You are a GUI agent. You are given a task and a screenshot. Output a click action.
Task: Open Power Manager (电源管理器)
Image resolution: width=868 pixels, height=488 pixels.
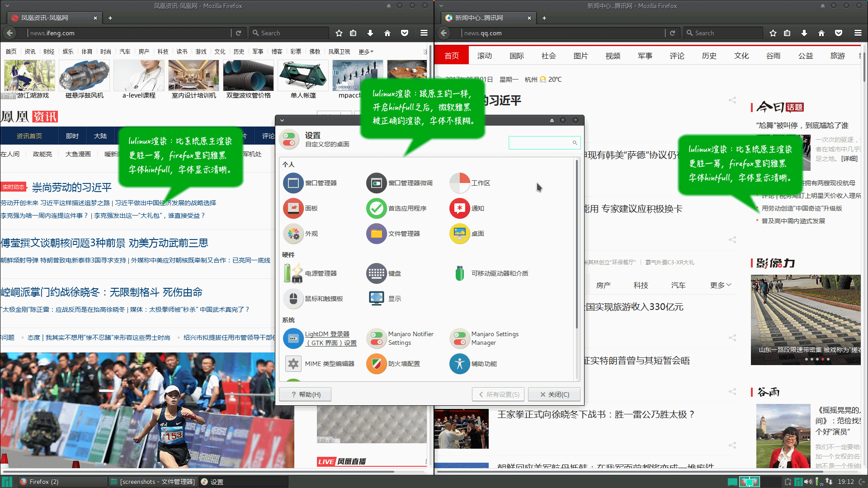point(310,273)
